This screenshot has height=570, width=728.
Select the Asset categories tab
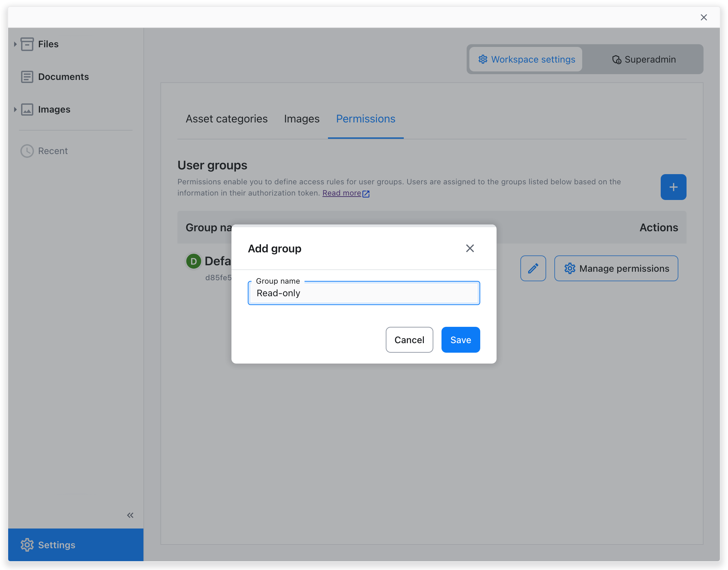click(x=226, y=118)
